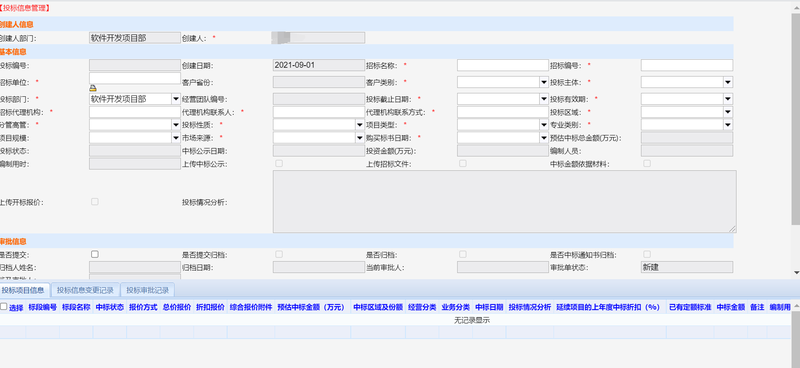Click the 预估中标金额（万元） column header

pos(312,307)
